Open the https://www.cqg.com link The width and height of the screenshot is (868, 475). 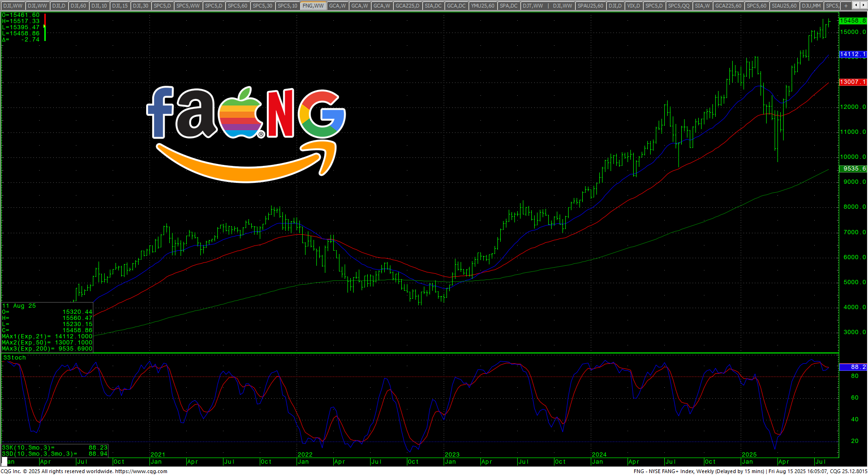point(141,471)
